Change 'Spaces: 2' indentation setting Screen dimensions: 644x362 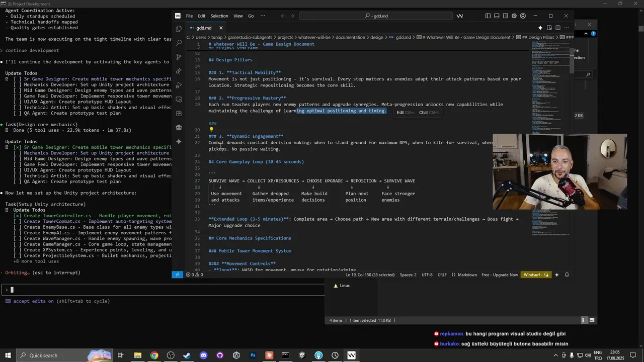click(408, 275)
